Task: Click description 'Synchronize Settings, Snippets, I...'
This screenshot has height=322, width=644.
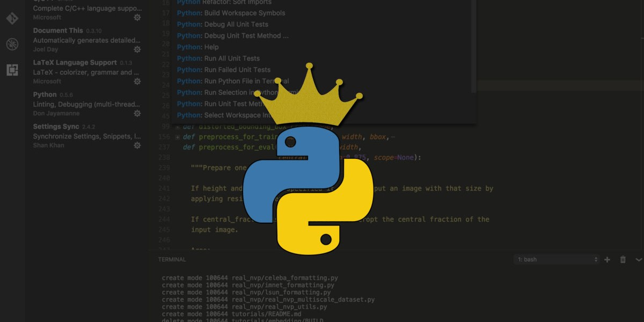Action: coord(86,136)
